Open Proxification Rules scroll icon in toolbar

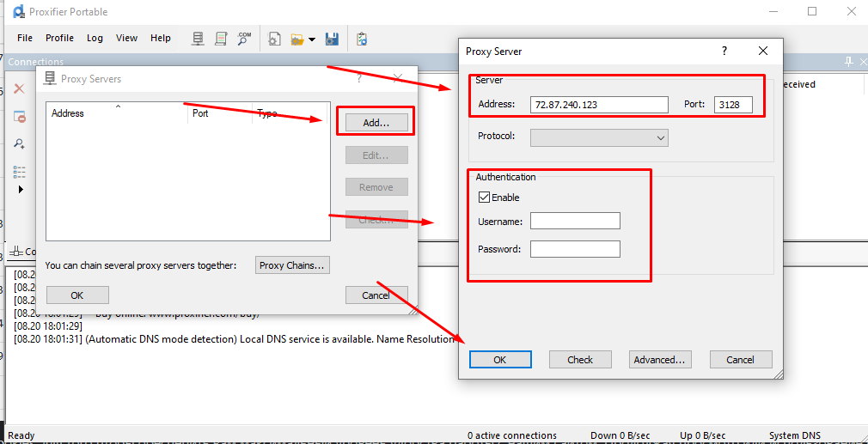point(221,39)
